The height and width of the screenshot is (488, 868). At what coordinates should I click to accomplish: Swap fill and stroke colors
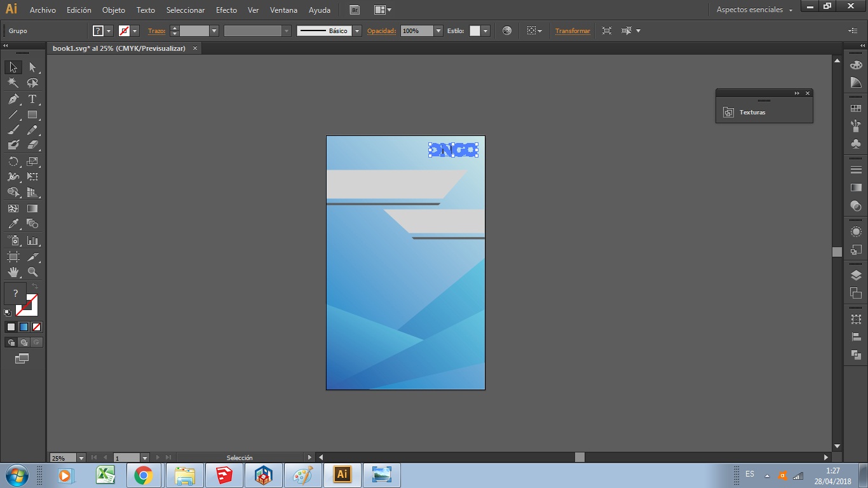point(36,287)
